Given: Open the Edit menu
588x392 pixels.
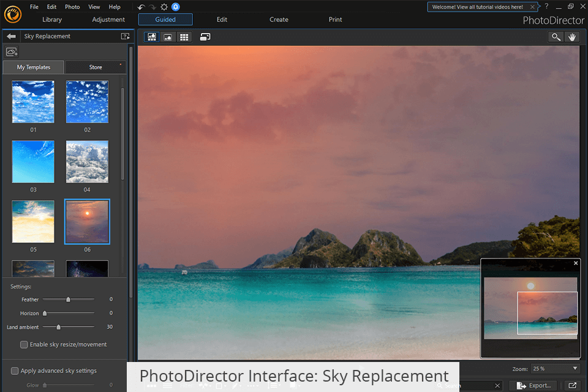Looking at the screenshot, I should tap(51, 7).
